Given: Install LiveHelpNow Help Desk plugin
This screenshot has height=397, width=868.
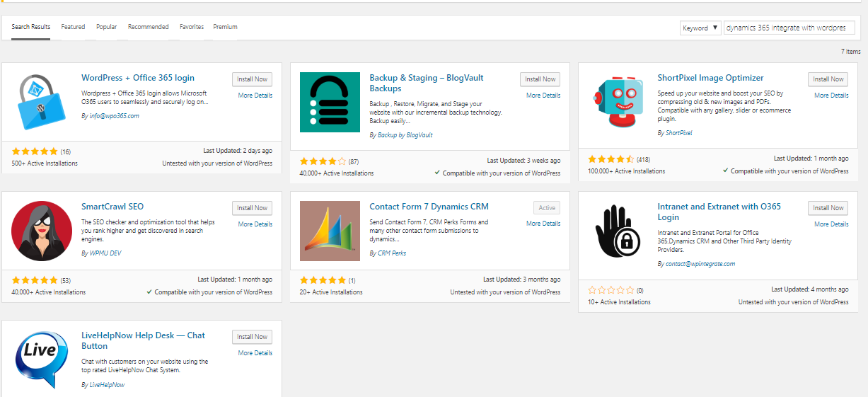Looking at the screenshot, I should tap(252, 337).
